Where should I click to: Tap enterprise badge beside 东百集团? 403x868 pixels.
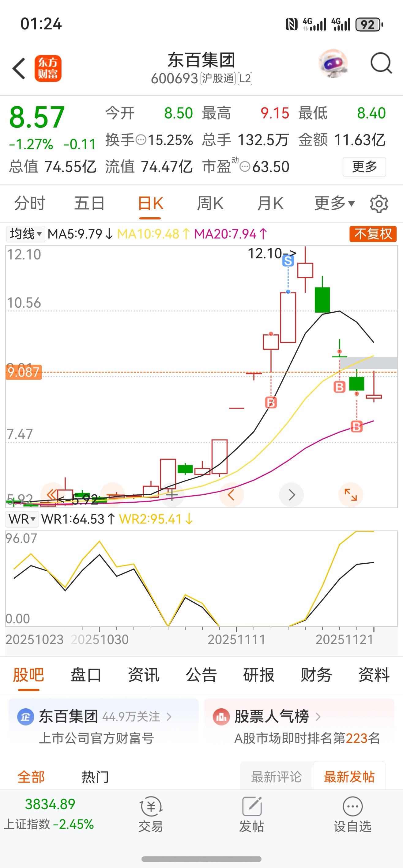(x=26, y=717)
